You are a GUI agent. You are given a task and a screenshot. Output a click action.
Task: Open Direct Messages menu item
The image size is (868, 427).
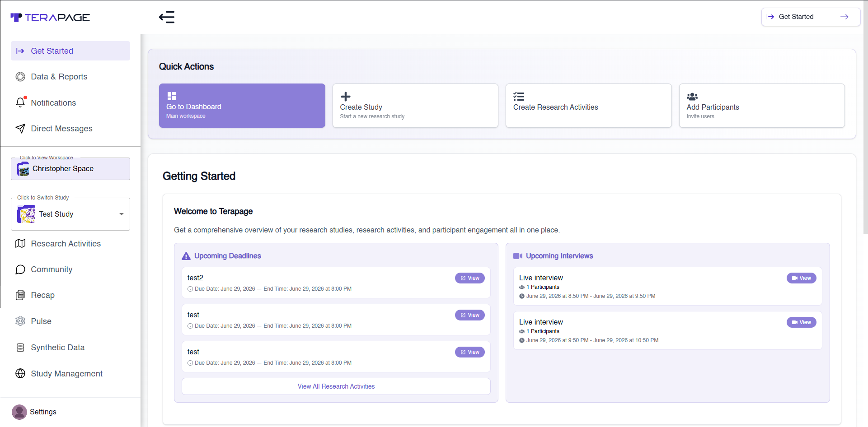click(70, 129)
